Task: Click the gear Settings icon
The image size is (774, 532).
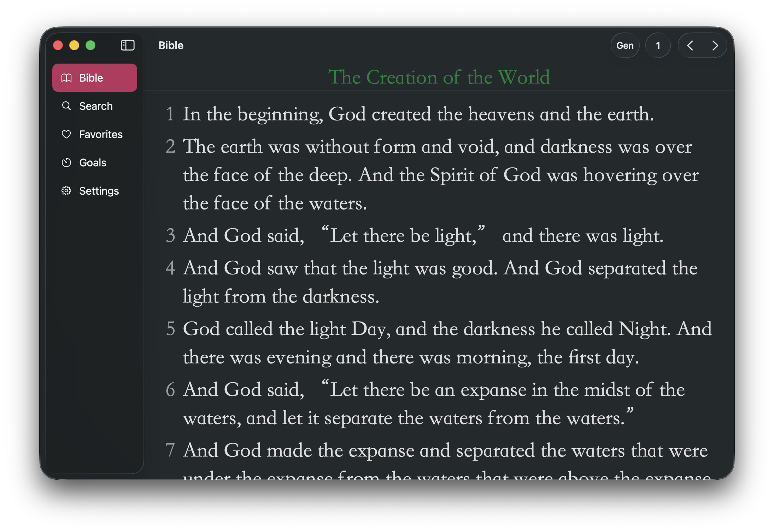Action: click(66, 191)
